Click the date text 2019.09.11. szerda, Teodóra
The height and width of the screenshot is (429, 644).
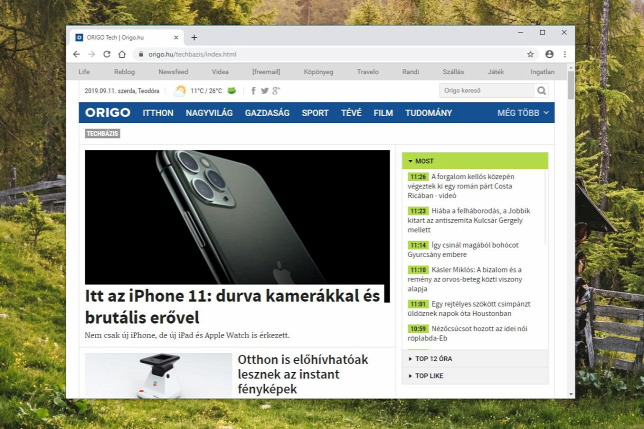click(122, 91)
